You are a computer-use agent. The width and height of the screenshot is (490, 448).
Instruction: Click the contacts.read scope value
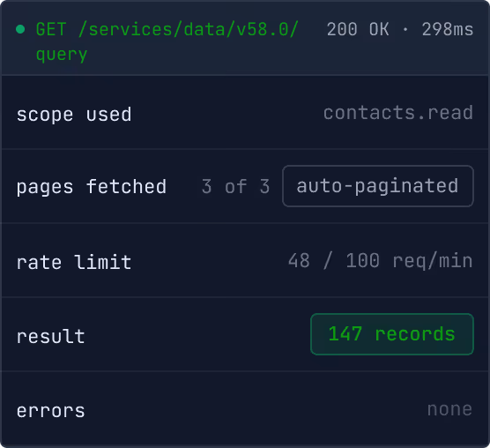click(x=398, y=113)
